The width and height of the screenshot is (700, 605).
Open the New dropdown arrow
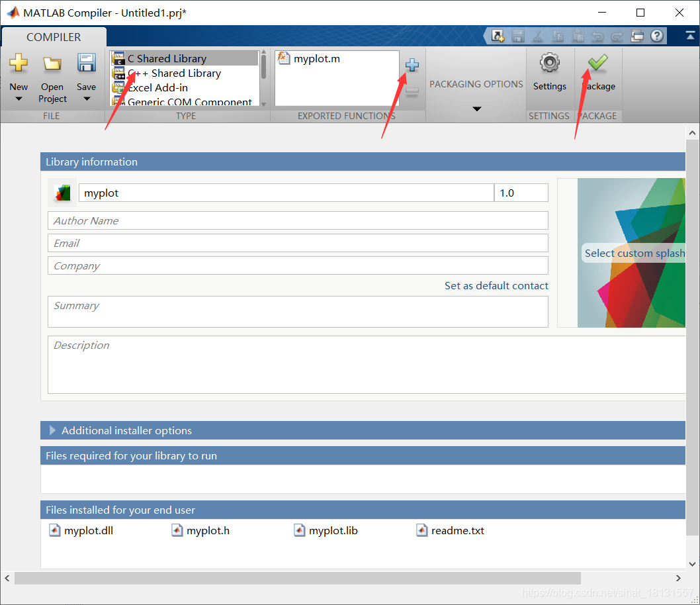(x=19, y=99)
